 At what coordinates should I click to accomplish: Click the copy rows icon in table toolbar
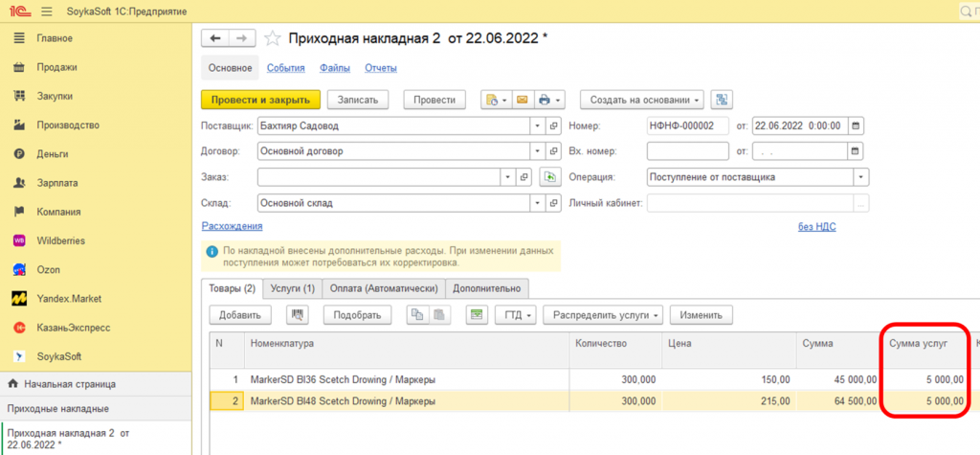(416, 314)
